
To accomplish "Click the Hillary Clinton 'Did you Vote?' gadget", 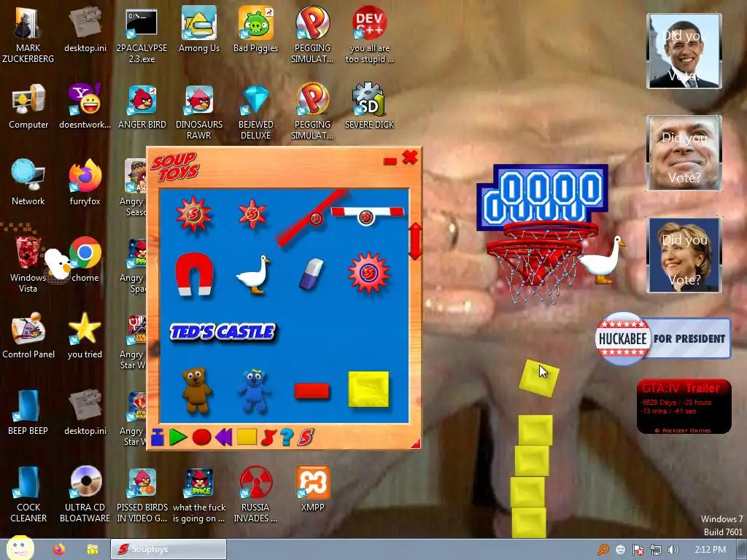I will pyautogui.click(x=684, y=254).
